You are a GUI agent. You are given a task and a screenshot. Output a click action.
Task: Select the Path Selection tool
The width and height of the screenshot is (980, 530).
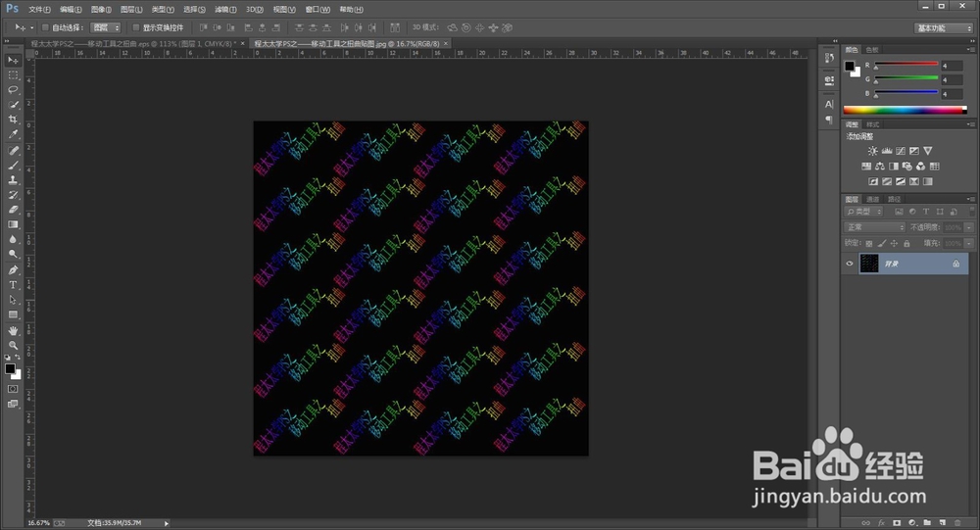click(x=13, y=300)
